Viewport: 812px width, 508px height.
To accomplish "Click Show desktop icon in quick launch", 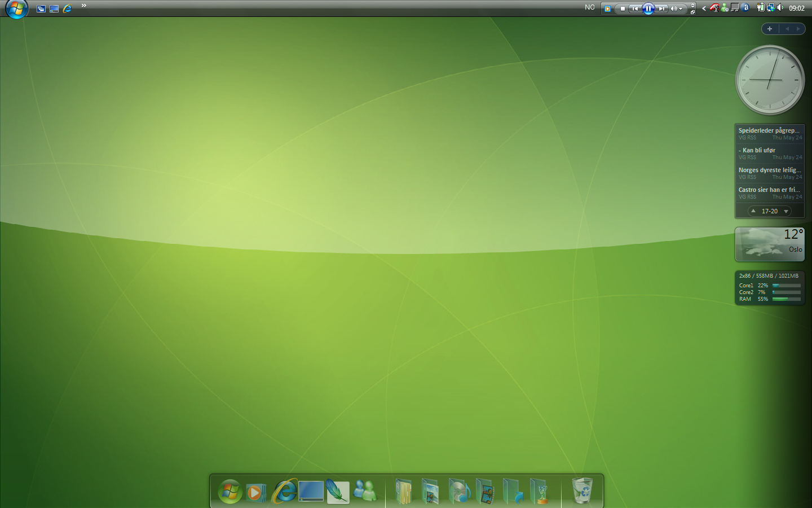I will [x=54, y=8].
